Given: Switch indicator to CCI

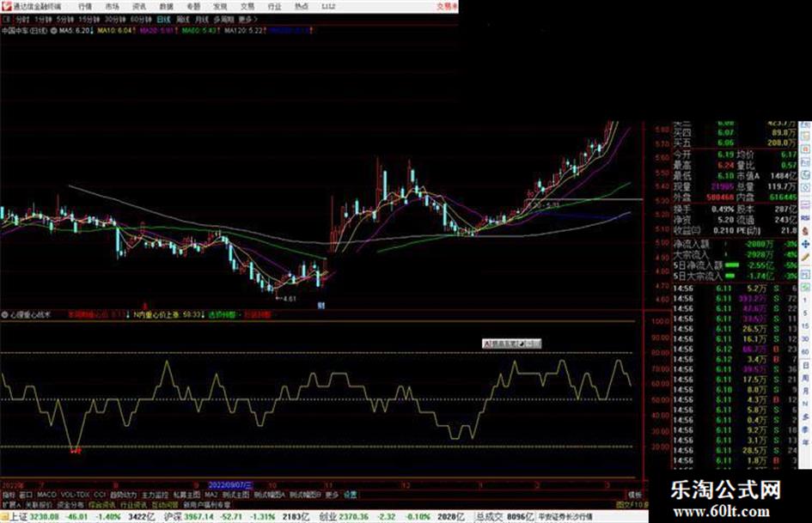Looking at the screenshot, I should (x=100, y=495).
